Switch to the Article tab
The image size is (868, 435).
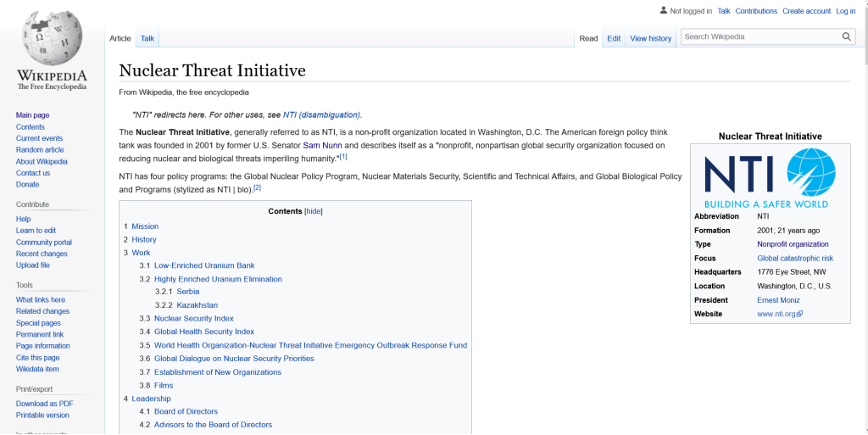point(120,38)
